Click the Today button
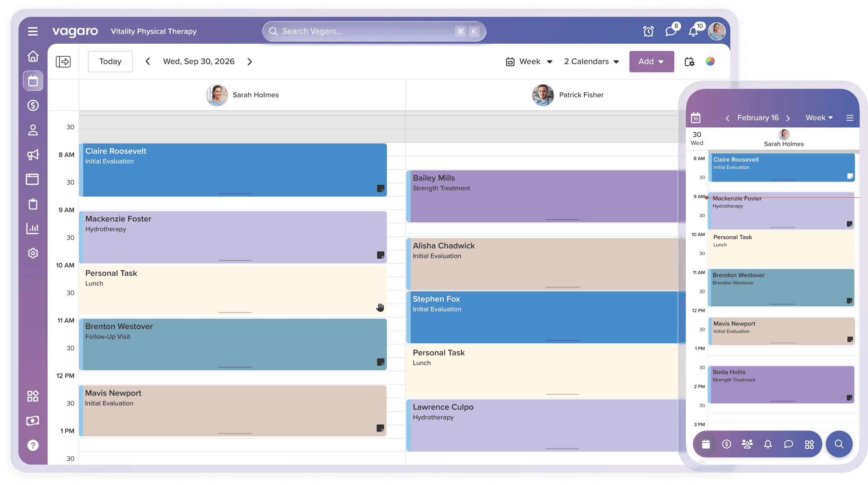 point(110,62)
